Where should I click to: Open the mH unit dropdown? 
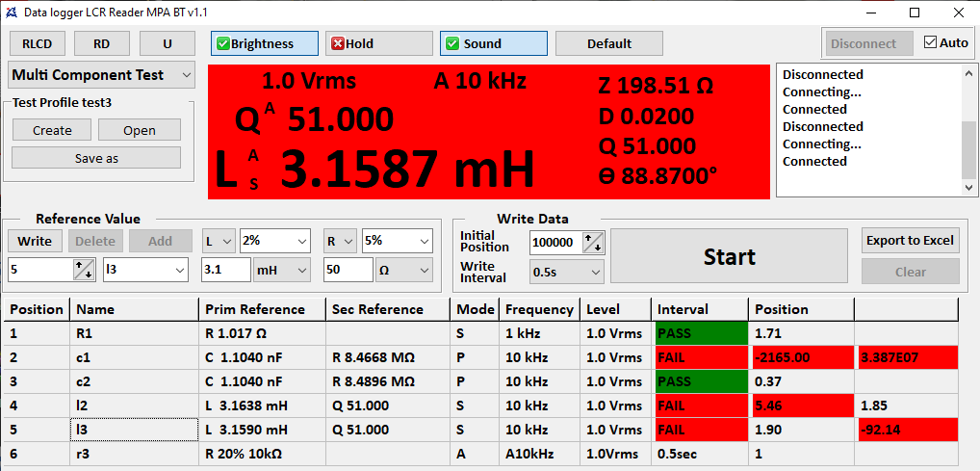coord(281,271)
